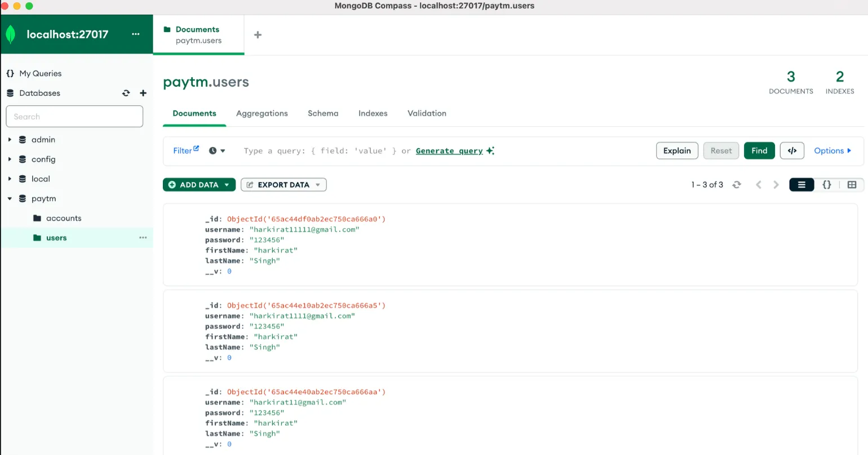Switch to JSON view of documents

(826, 185)
